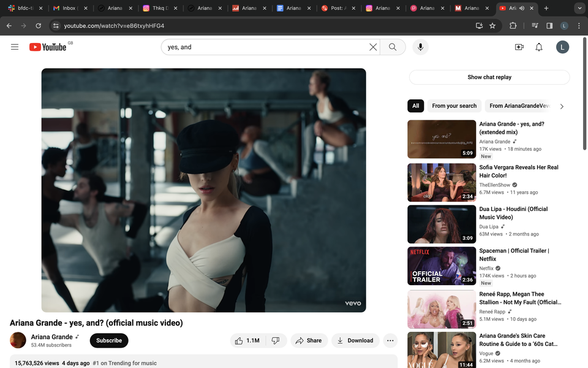Image resolution: width=588 pixels, height=368 pixels.
Task: Close the Gmail Inbox tab
Action: [x=86, y=8]
